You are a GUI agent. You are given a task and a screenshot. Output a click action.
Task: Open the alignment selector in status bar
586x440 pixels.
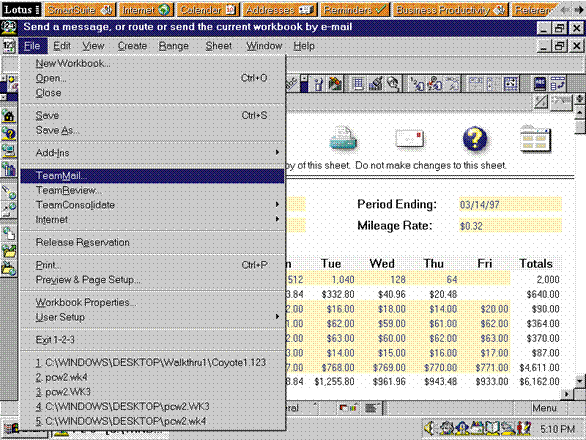click(x=372, y=408)
